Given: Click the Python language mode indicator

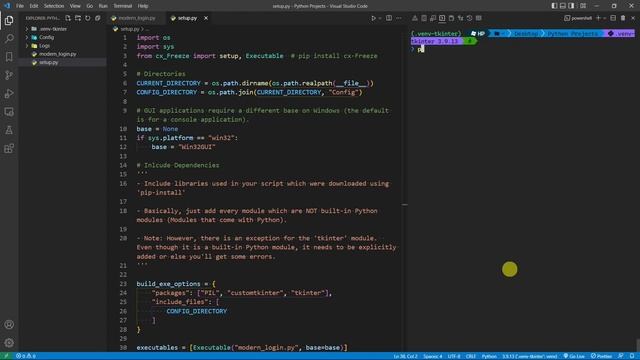Looking at the screenshot, I should (x=489, y=356).
